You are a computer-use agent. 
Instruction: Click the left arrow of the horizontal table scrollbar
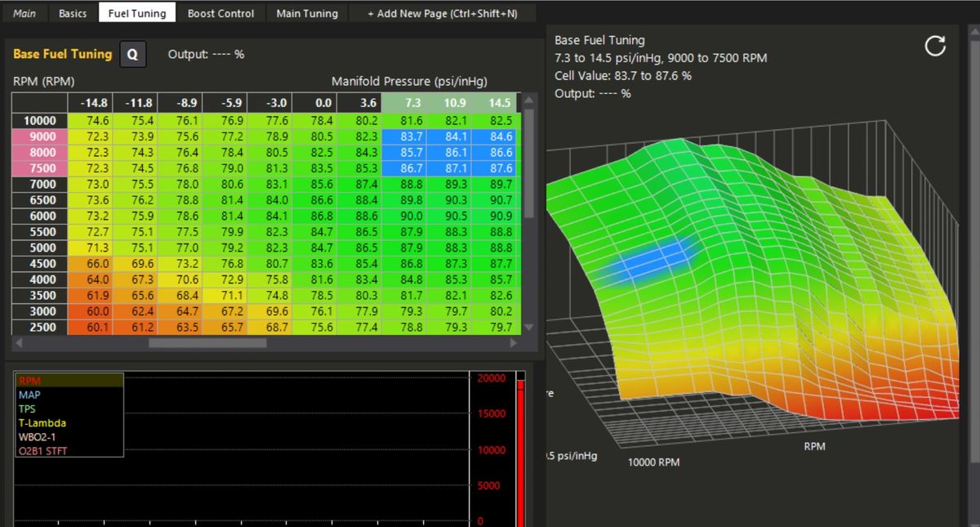[18, 345]
